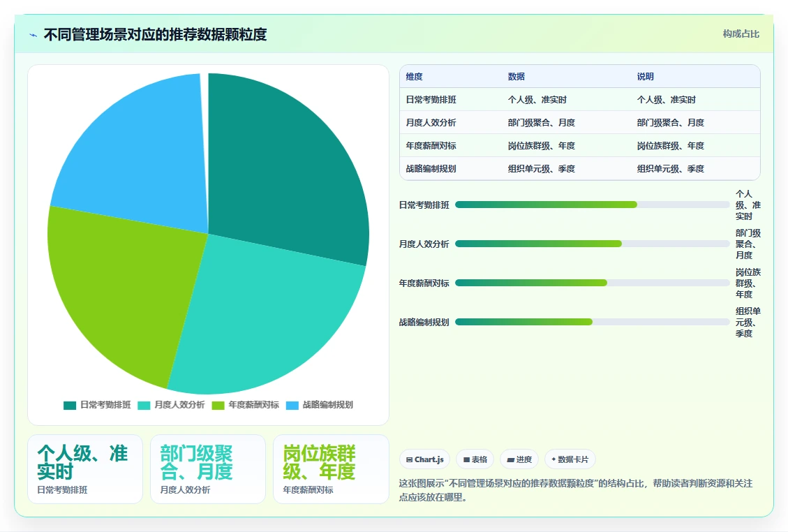This screenshot has width=788, height=532.
Task: Toggle the 日常考勤排班 legend swatch
Action: (x=70, y=406)
